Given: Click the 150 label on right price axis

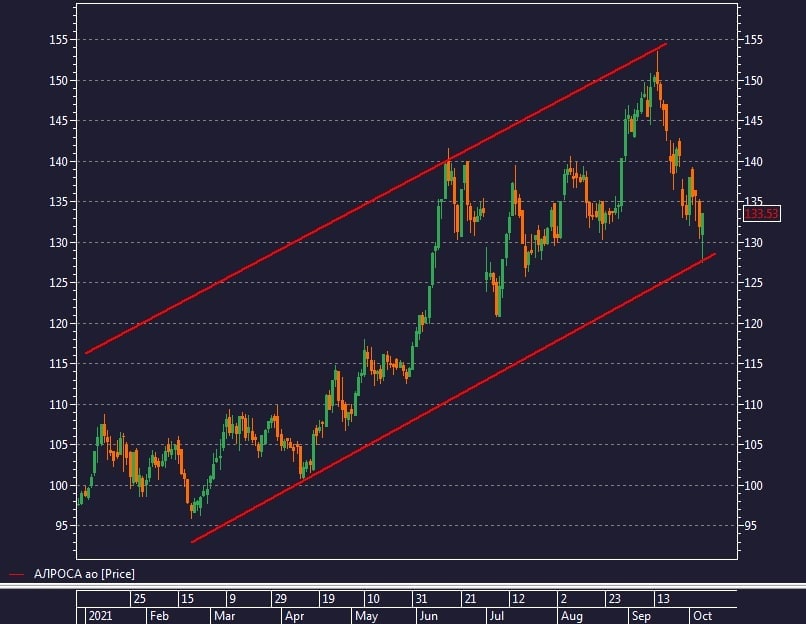Looking at the screenshot, I should click(x=754, y=81).
